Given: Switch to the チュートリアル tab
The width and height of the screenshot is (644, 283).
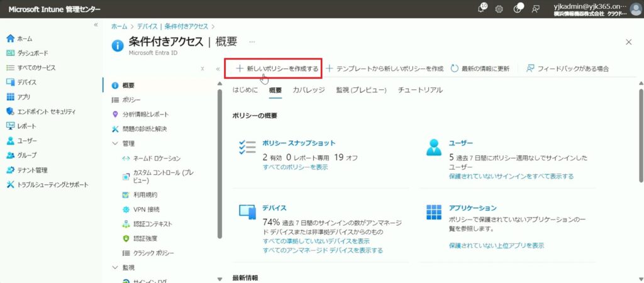Looking at the screenshot, I should tap(420, 90).
